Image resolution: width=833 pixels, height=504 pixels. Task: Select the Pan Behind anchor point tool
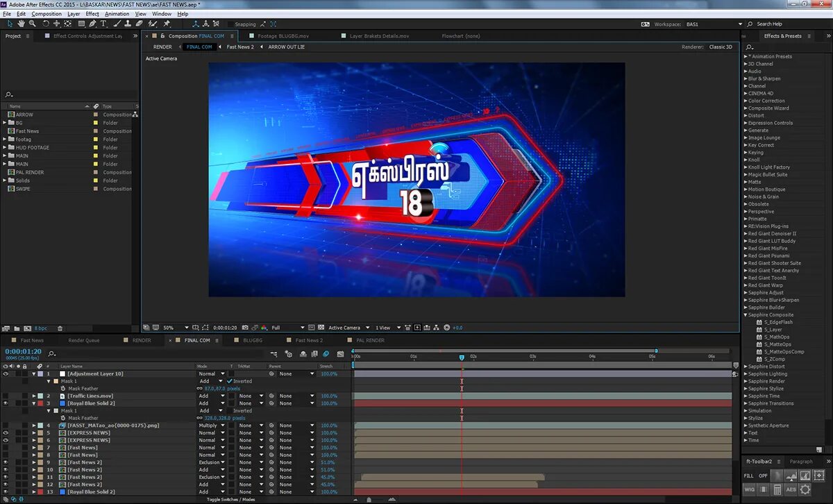pyautogui.click(x=67, y=24)
